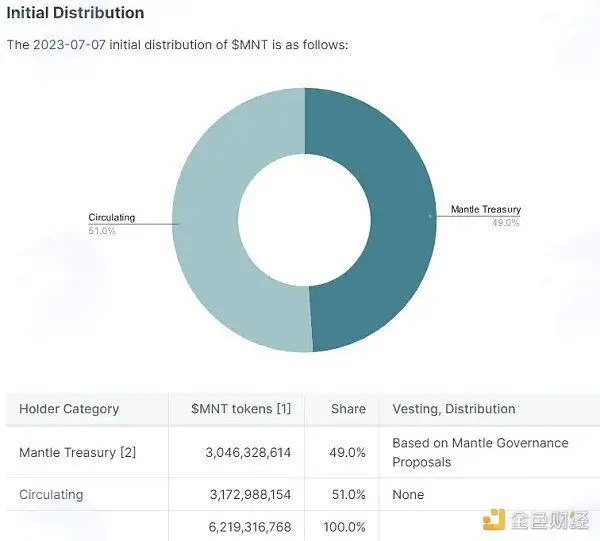Click the 49.0% share table cell
The image size is (600, 541).
click(347, 453)
